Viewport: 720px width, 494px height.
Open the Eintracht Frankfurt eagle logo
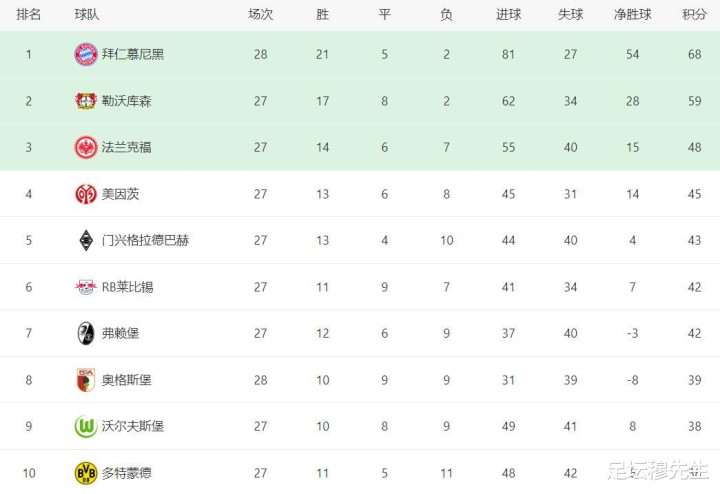tap(86, 147)
